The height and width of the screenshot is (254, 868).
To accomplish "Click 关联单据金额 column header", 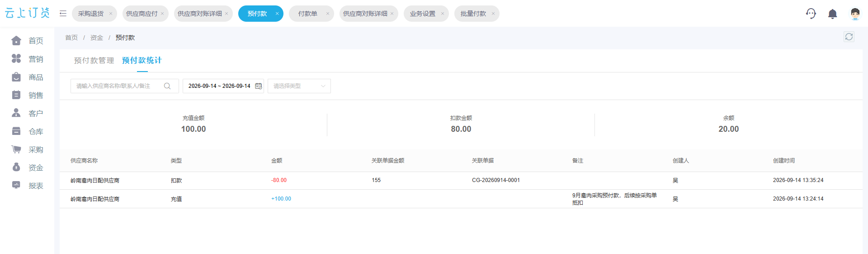I will (x=388, y=161).
